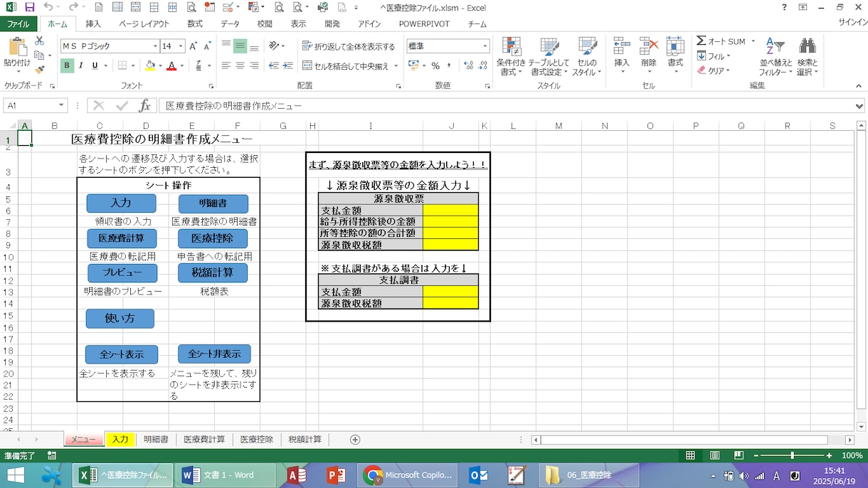
Task: Apply percent style formatting
Action: pos(435,65)
